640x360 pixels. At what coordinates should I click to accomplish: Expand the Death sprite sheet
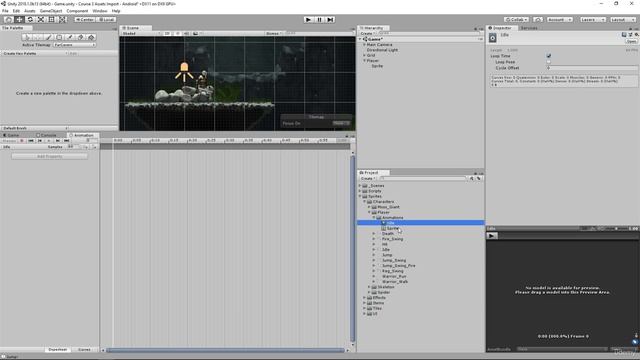point(374,234)
